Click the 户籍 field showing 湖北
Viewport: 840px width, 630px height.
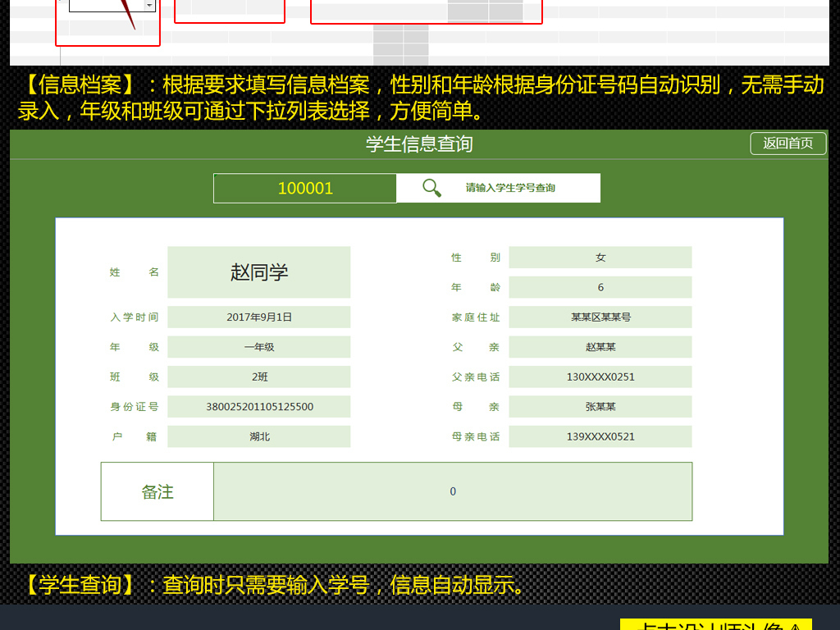coord(258,436)
